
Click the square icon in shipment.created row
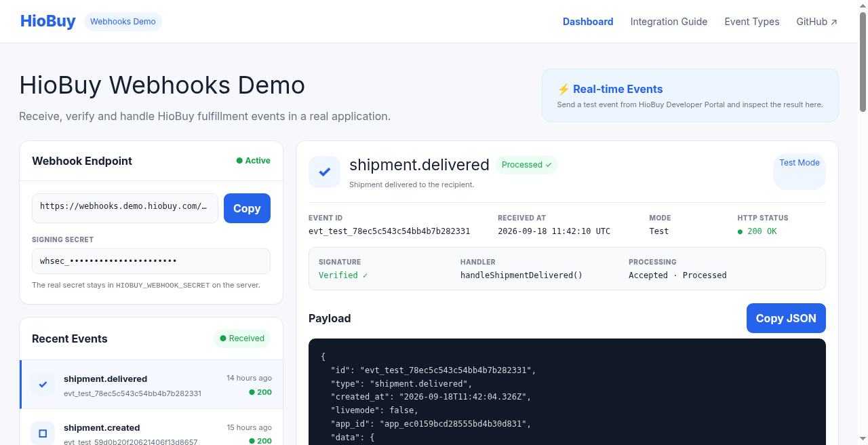pos(43,433)
